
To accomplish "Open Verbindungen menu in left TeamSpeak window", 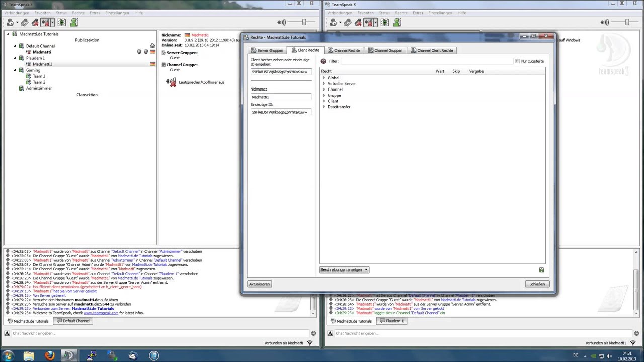I will 17,13.
